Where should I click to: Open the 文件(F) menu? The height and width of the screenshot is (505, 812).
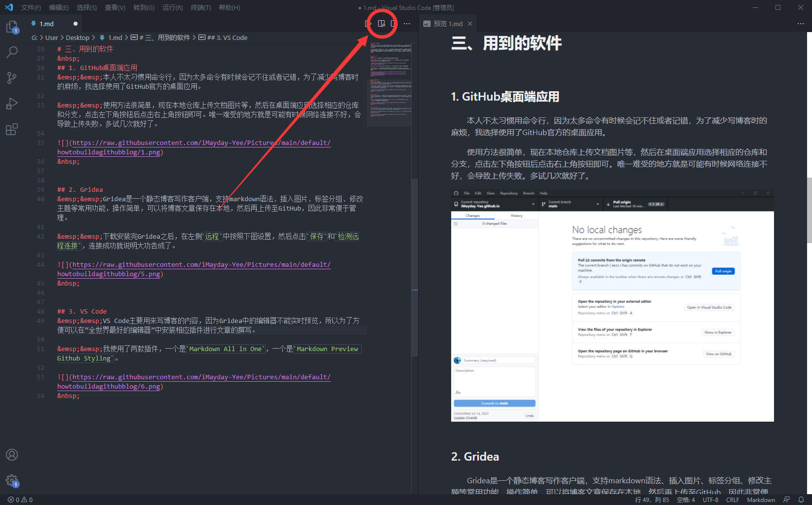pyautogui.click(x=31, y=7)
